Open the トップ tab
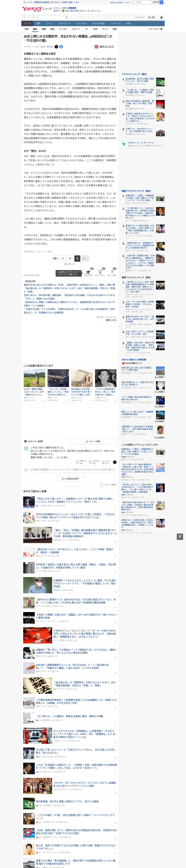This screenshot has width=186, height=868. click(x=27, y=24)
